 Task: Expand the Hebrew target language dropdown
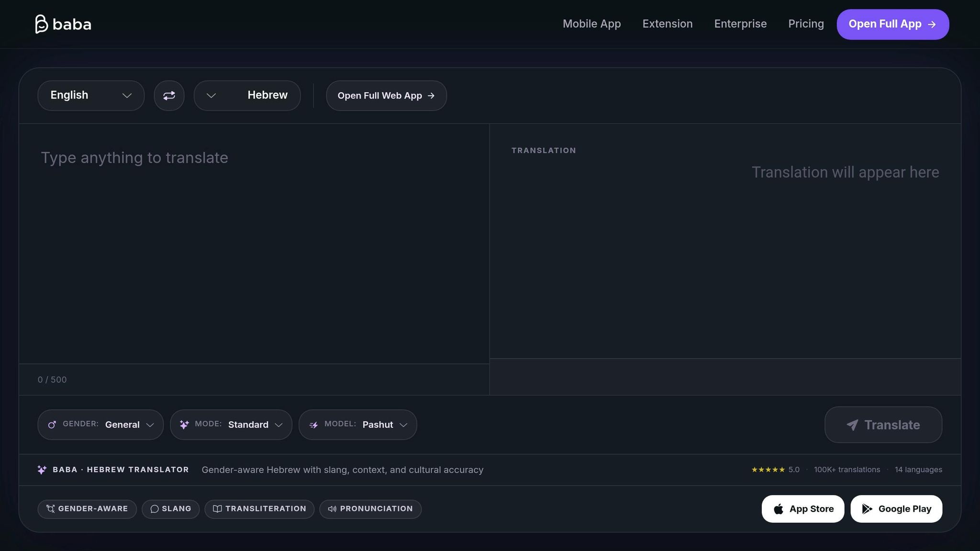pos(247,96)
